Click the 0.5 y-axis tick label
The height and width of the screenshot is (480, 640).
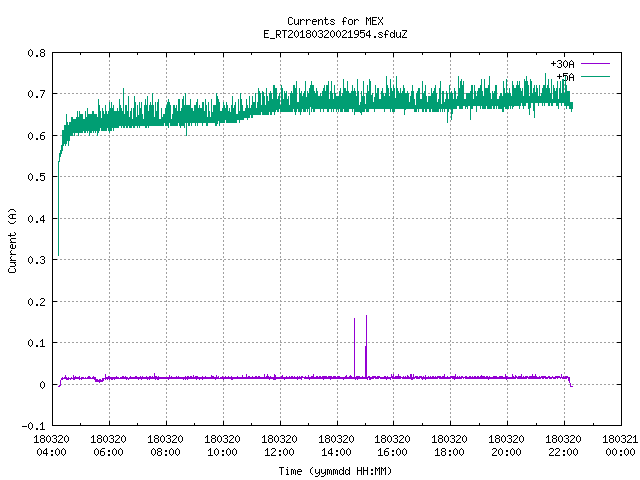click(x=36, y=177)
